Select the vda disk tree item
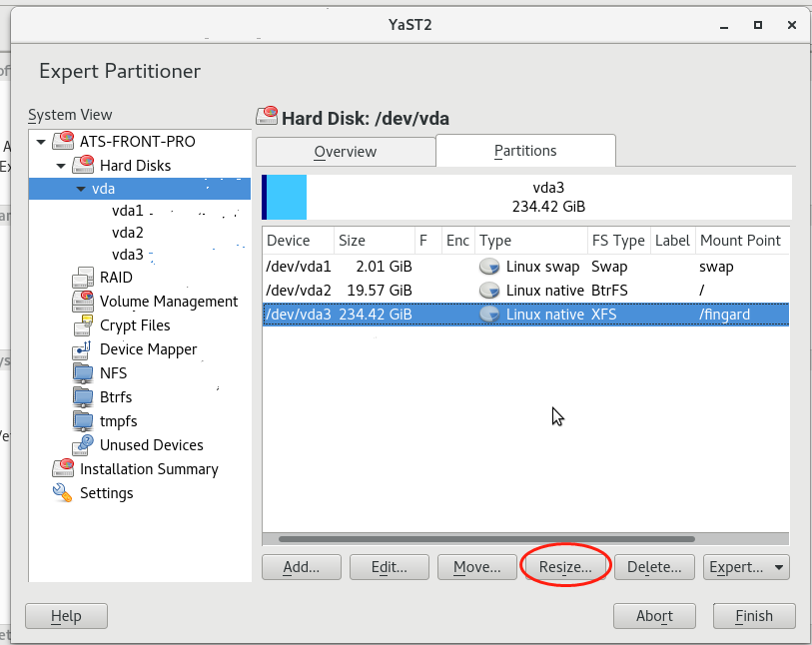Image resolution: width=812 pixels, height=645 pixels. (140, 189)
